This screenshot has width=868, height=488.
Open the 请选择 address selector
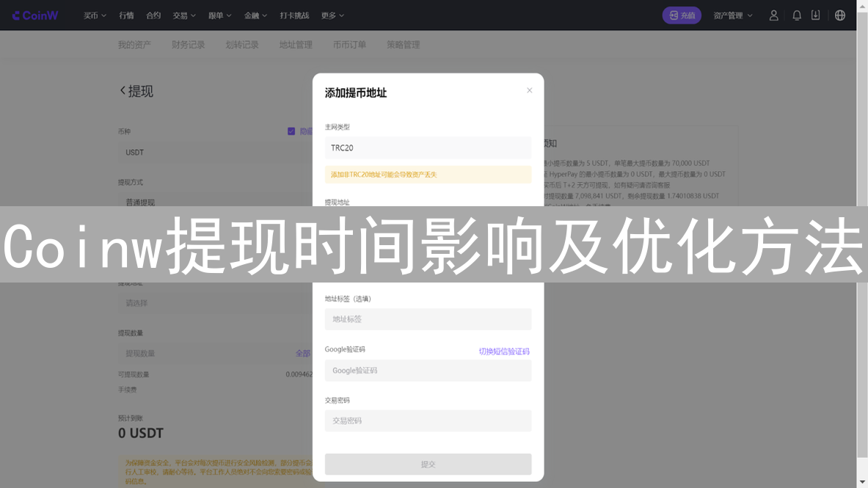pyautogui.click(x=215, y=303)
